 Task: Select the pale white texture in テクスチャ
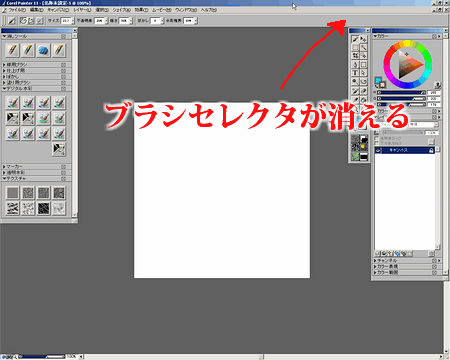[59, 208]
